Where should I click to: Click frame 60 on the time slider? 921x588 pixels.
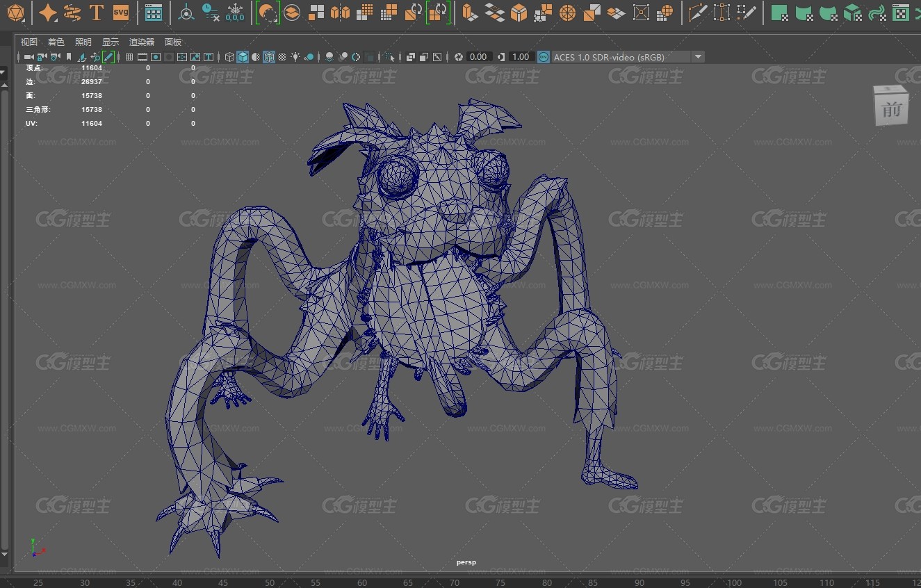362,582
